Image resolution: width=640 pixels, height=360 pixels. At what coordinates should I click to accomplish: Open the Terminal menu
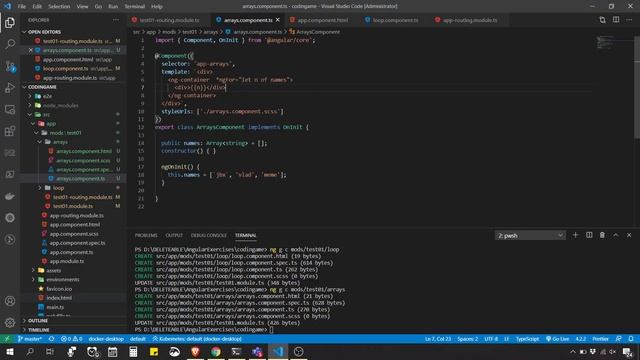(x=134, y=7)
